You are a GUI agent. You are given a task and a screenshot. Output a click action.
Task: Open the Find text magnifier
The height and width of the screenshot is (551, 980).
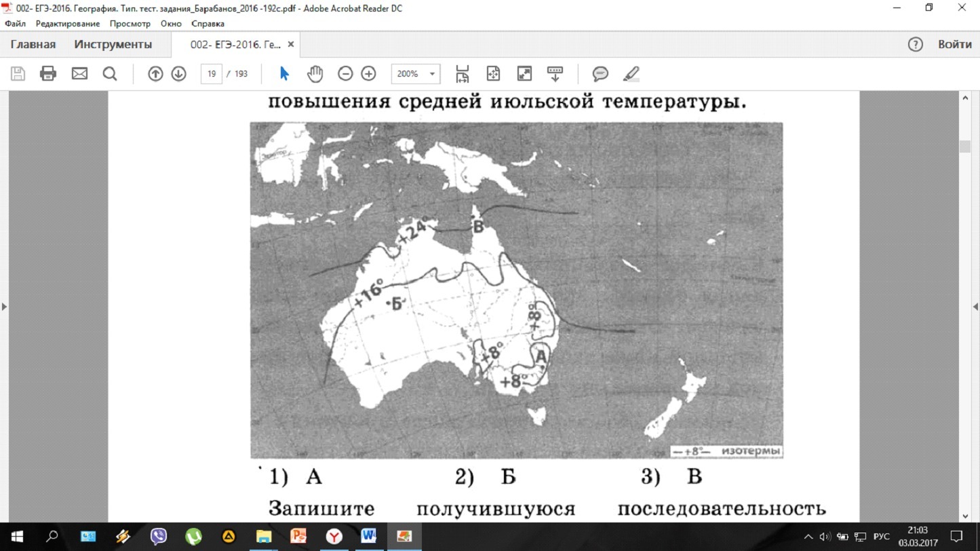110,73
